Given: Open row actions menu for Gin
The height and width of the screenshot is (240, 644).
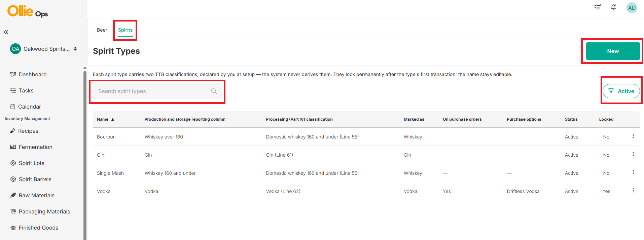Looking at the screenshot, I should 633,154.
